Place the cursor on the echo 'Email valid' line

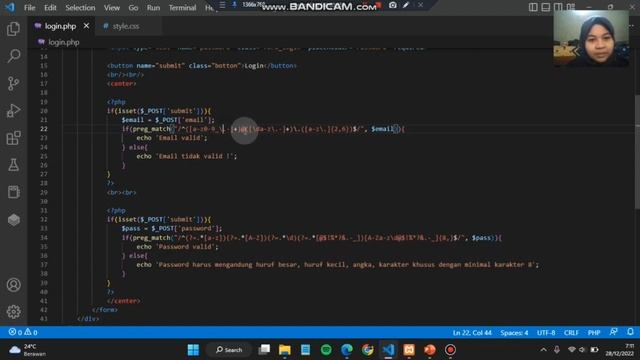171,138
